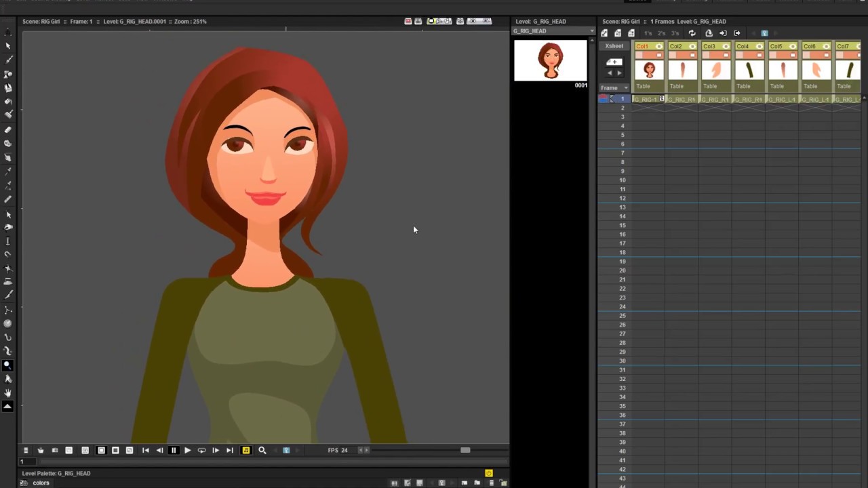Go to first frame in viewer
This screenshot has height=488, width=868.
click(x=145, y=450)
